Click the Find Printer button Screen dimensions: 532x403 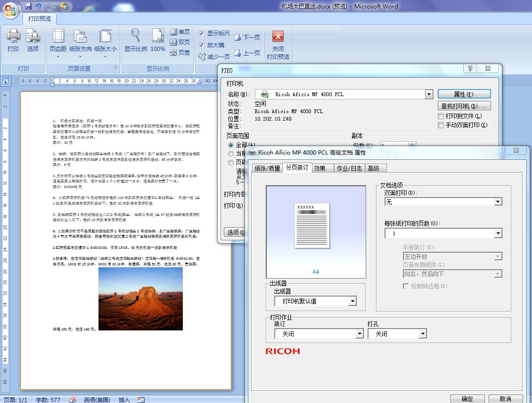point(464,106)
